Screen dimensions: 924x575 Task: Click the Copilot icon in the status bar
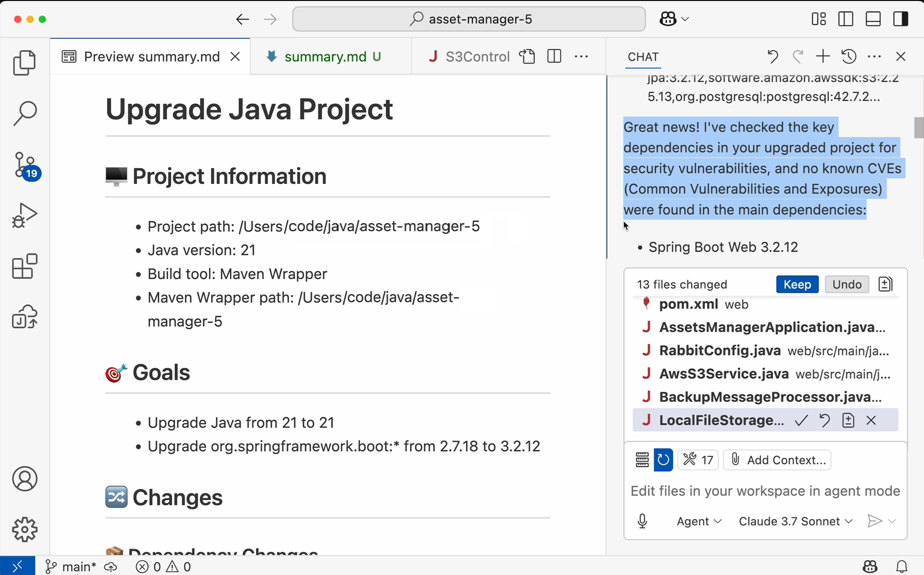(870, 566)
